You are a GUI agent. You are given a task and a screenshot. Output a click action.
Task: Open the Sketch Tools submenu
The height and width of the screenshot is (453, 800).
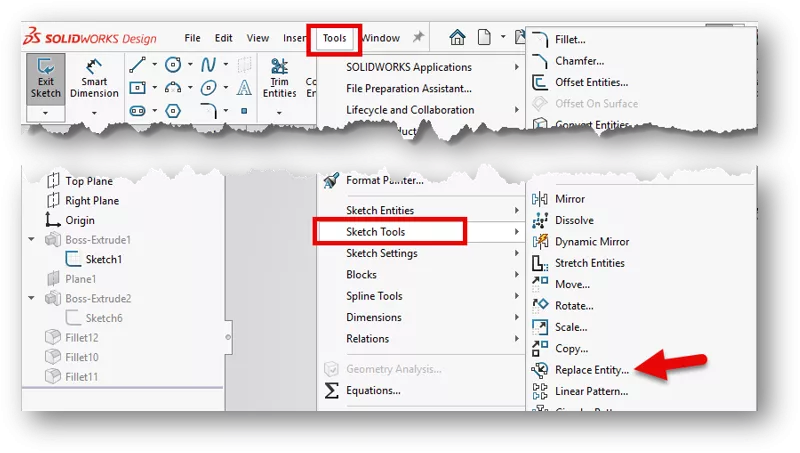point(421,232)
